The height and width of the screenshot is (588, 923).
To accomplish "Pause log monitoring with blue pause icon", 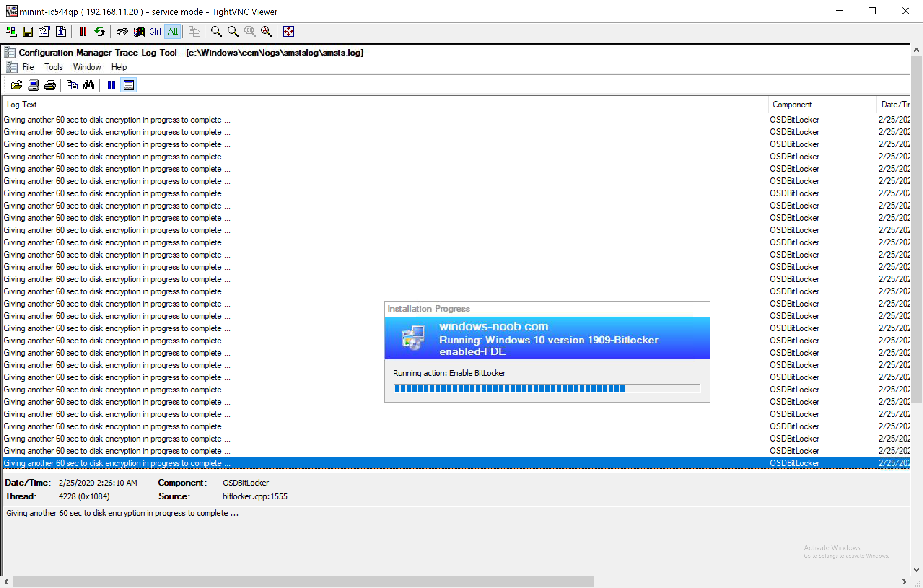I will [x=111, y=85].
